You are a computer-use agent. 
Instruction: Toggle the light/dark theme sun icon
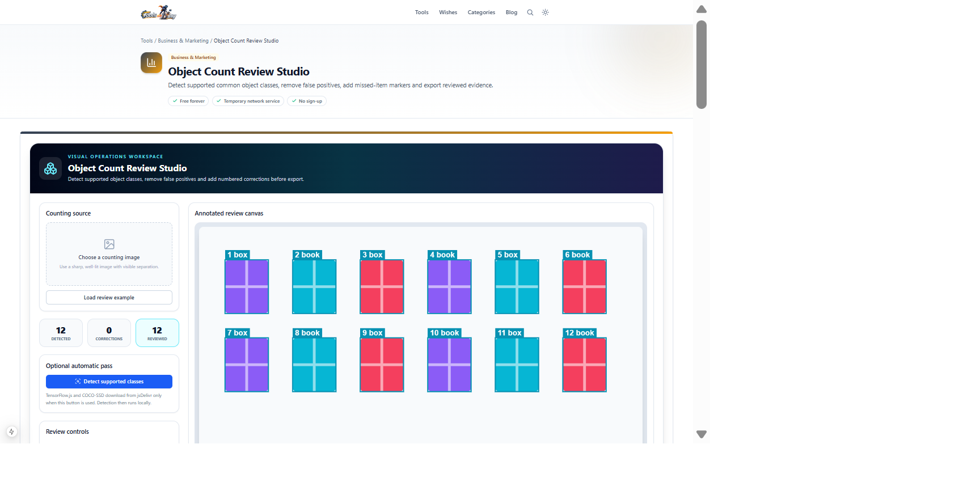(546, 12)
